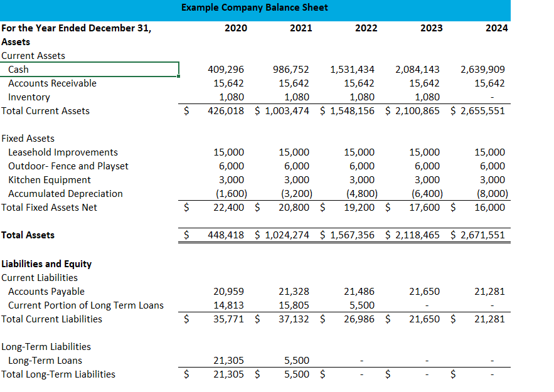Select 2021 Total Assets 1,024,274
The height and width of the screenshot is (392, 554).
click(287, 235)
